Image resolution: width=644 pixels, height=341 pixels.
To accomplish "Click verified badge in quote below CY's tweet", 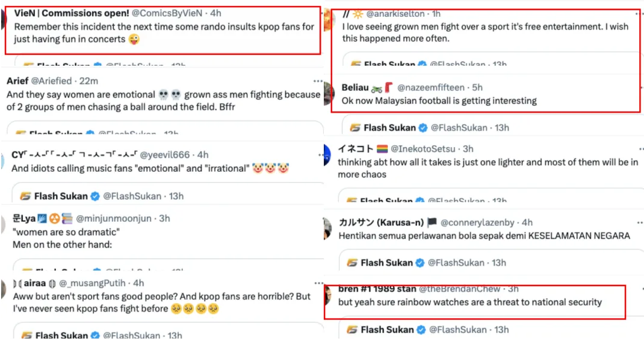I will [x=95, y=196].
